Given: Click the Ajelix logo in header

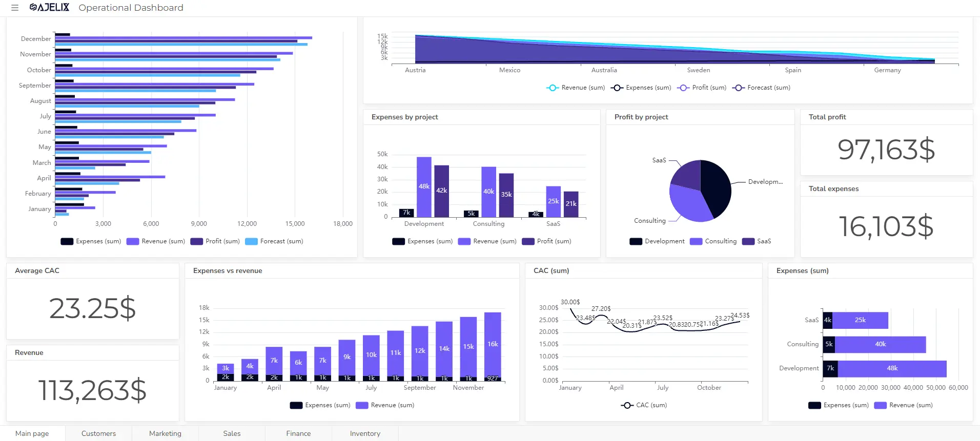Looking at the screenshot, I should (x=49, y=8).
